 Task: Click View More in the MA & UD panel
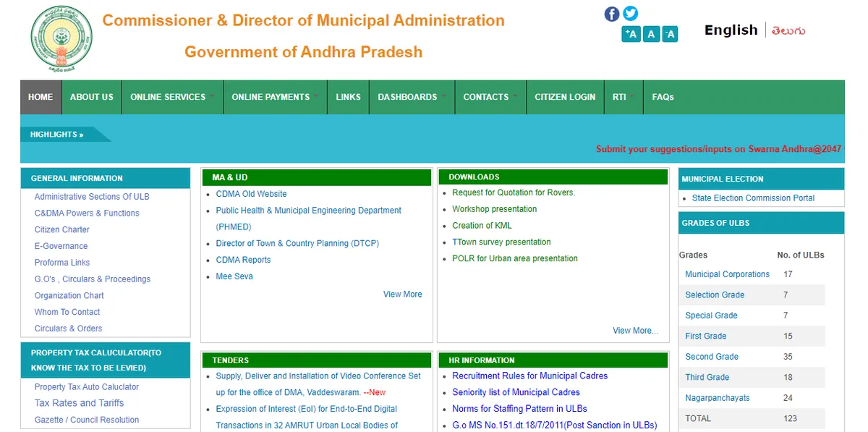click(x=402, y=294)
